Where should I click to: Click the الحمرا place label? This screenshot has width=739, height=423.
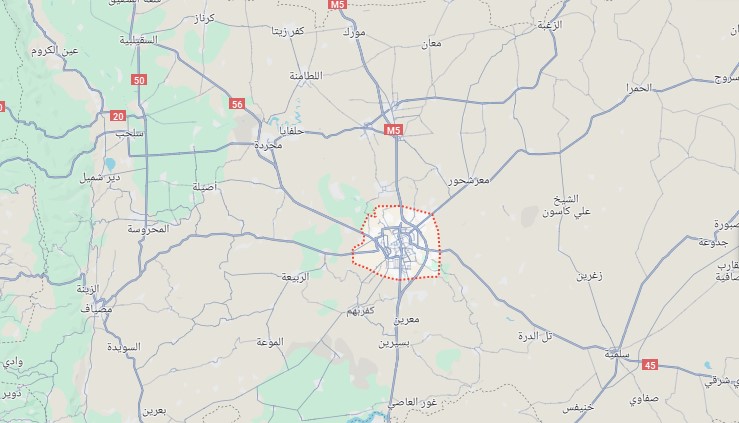639,88
